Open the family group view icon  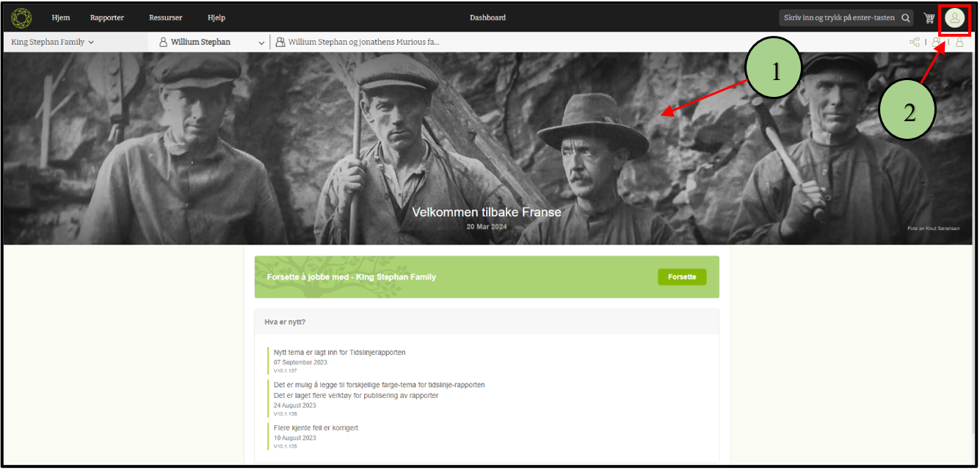[937, 43]
